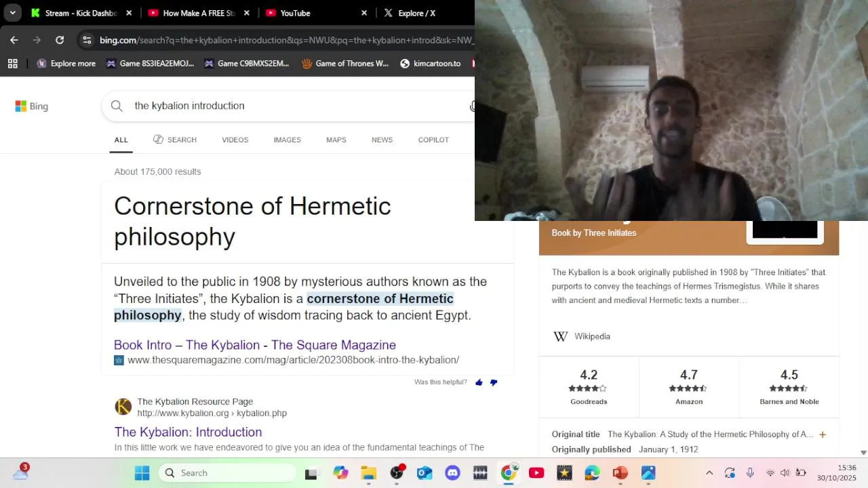Viewport: 868px width, 488px height.
Task: Go back to the previous page
Action: (14, 40)
